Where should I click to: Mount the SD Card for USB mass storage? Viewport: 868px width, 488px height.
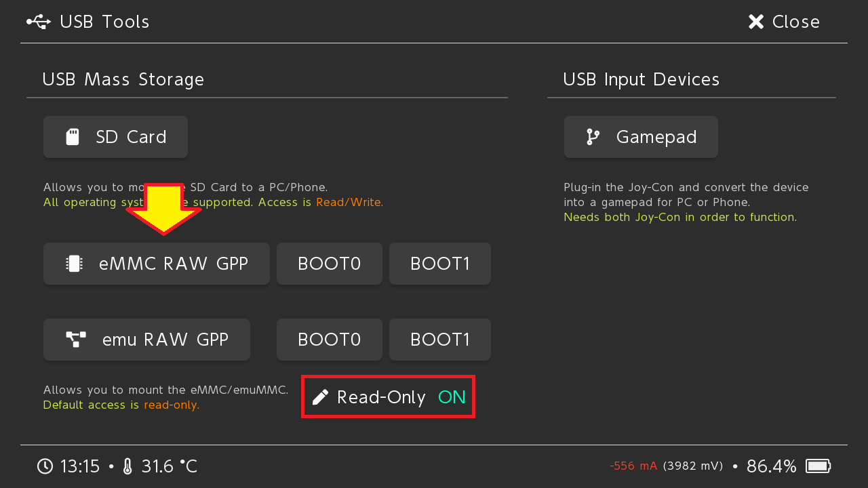click(115, 136)
